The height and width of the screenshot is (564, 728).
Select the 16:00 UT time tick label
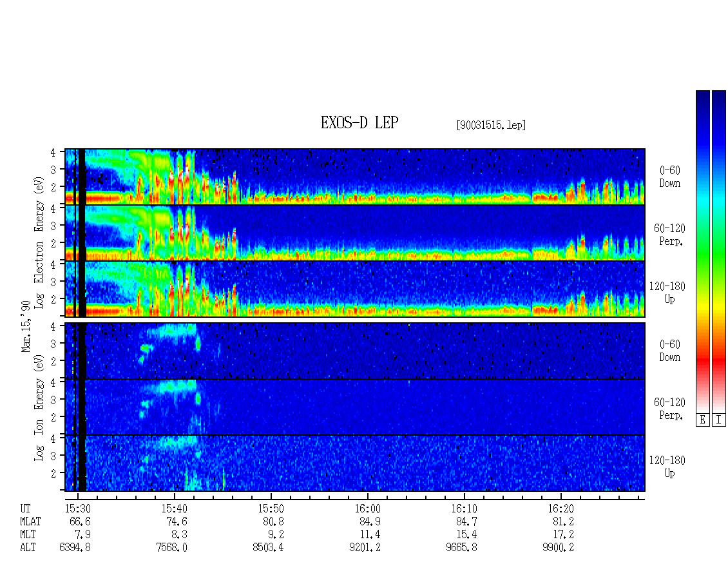point(367,509)
